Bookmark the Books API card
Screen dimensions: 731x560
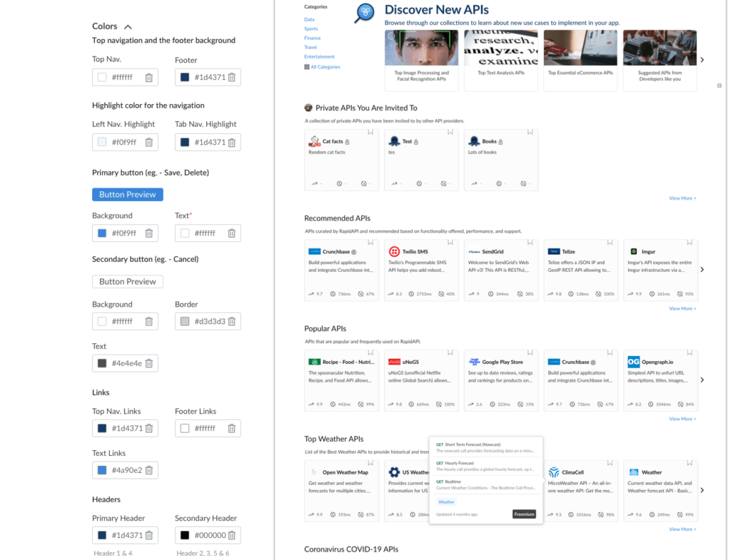click(x=530, y=132)
